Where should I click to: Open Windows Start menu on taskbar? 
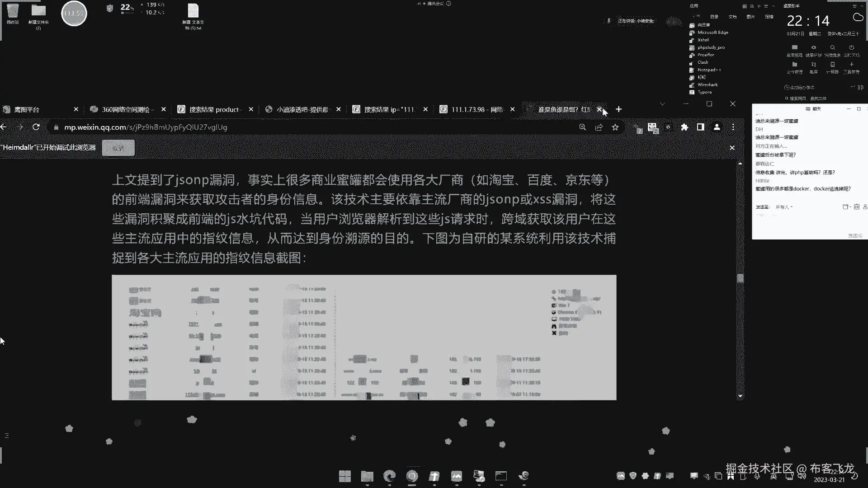pos(345,476)
